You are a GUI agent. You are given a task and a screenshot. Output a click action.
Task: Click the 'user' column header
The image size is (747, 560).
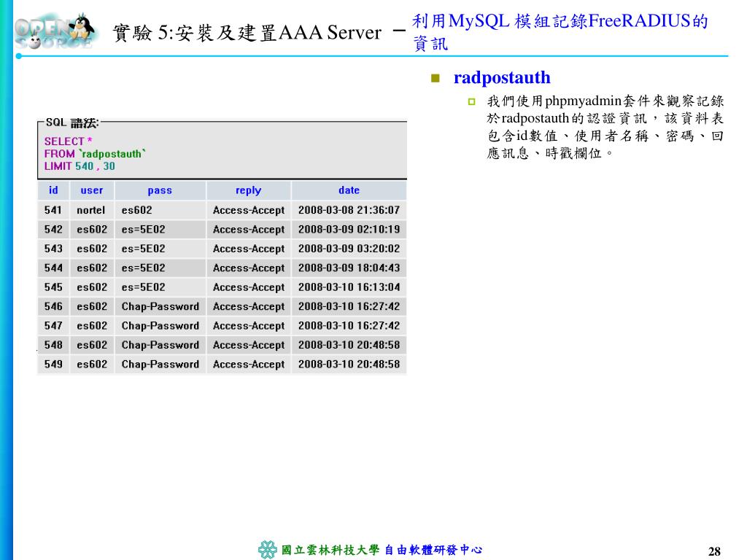click(91, 190)
